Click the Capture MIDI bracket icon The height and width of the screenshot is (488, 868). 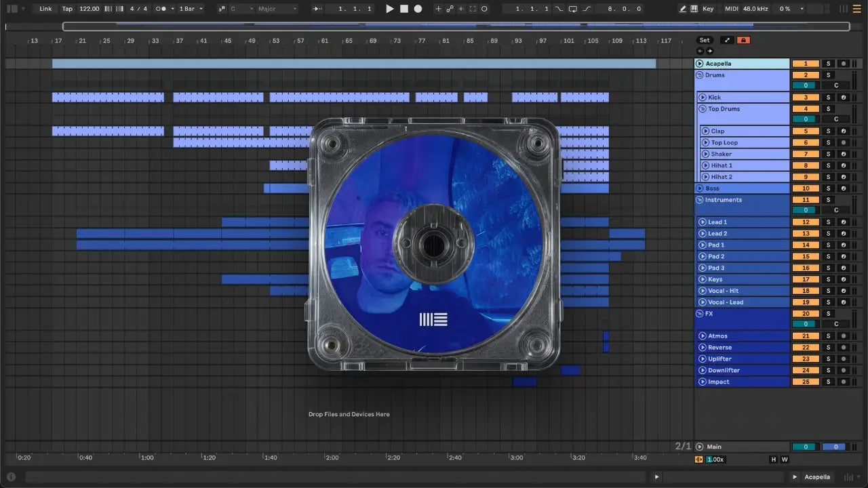473,9
